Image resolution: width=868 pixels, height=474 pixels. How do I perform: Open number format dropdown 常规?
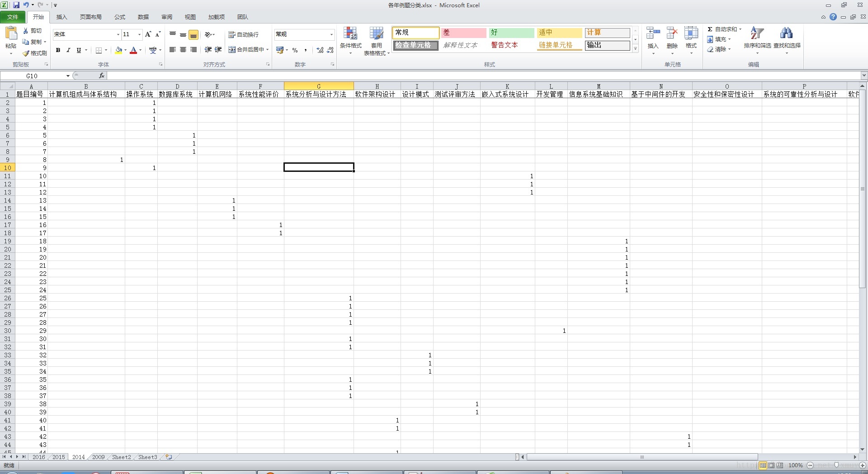331,34
